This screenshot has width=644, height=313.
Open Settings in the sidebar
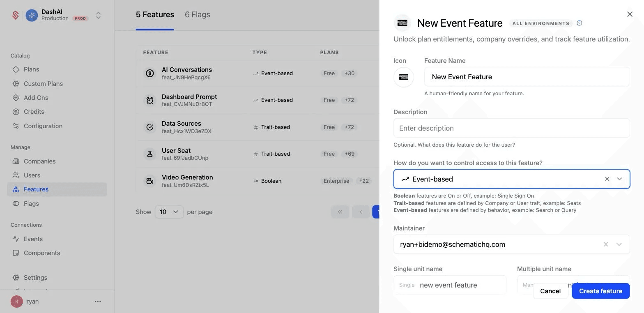(57, 278)
